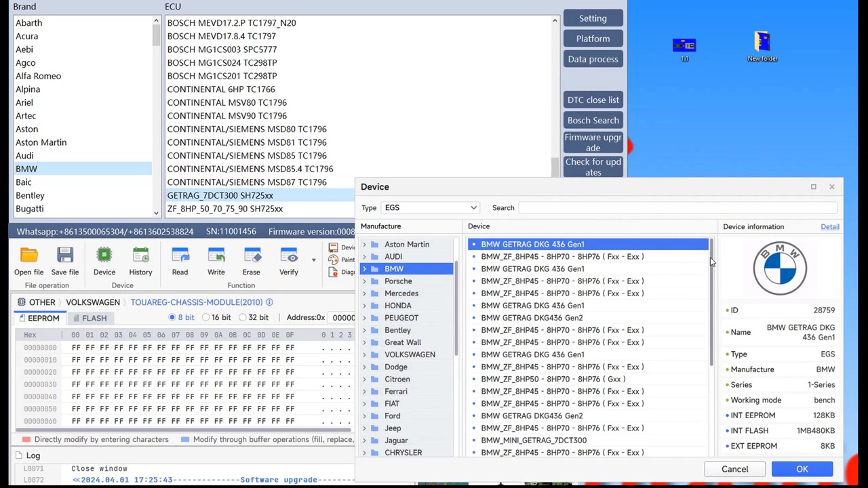The width and height of the screenshot is (868, 488).
Task: Click the Verify eye icon
Action: (289, 256)
